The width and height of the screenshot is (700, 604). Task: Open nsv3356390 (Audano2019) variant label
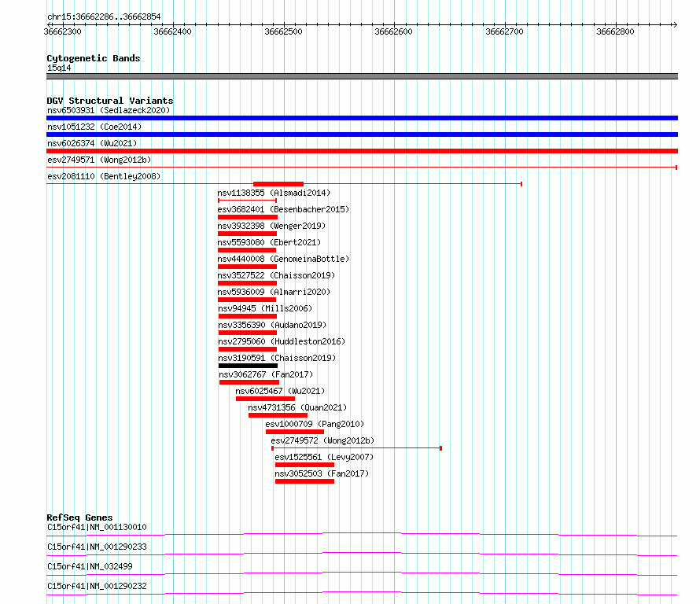pyautogui.click(x=272, y=325)
